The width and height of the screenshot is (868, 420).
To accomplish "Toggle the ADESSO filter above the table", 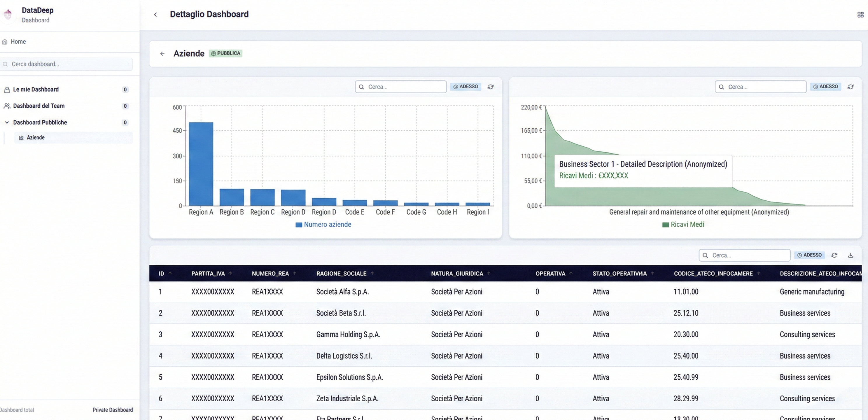I will pos(809,255).
